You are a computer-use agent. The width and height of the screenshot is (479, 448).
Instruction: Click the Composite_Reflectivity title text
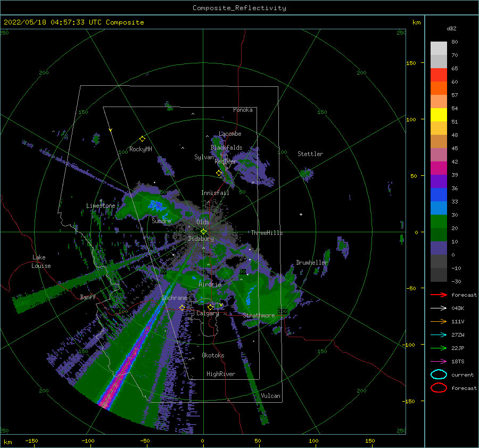click(x=240, y=8)
